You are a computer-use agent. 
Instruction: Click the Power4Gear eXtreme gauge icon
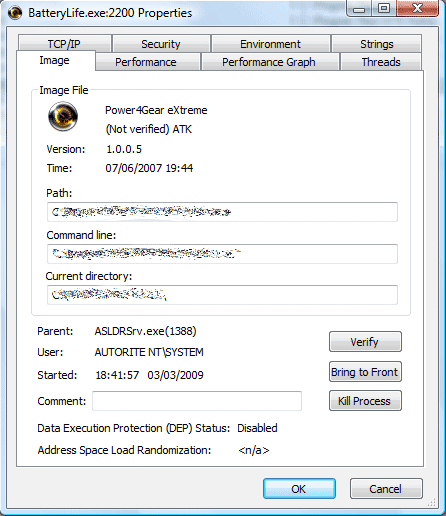click(x=63, y=117)
